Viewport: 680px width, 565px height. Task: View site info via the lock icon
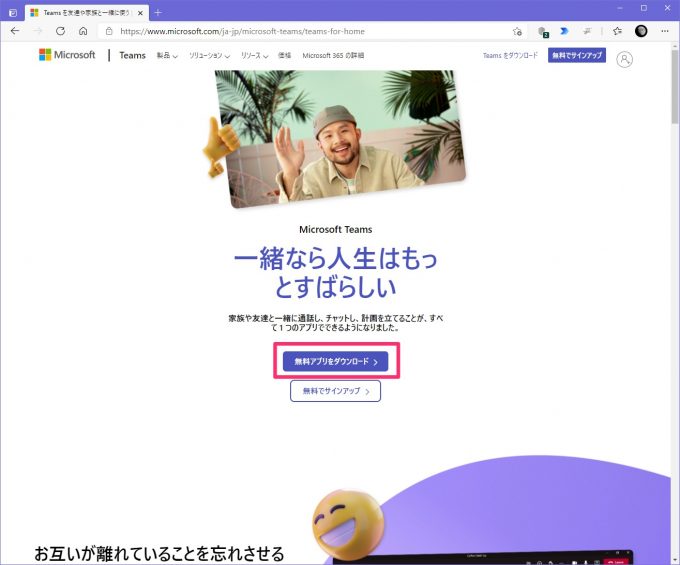click(109, 31)
